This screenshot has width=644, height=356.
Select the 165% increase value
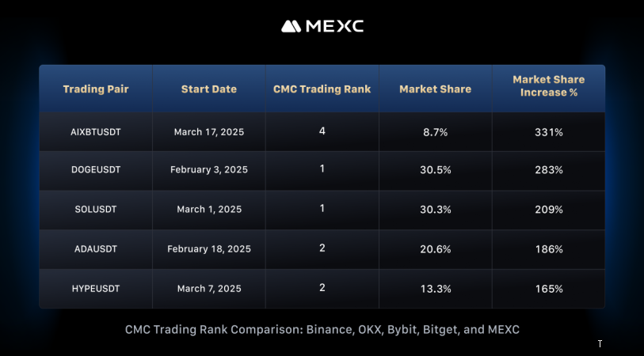point(549,289)
